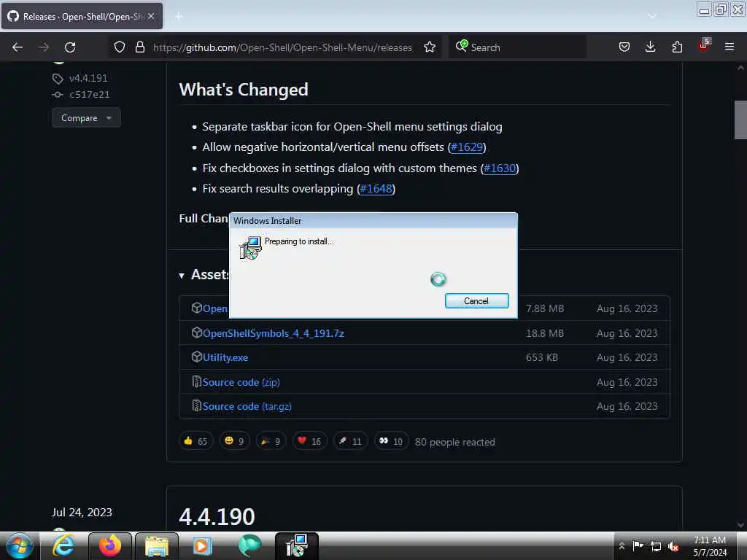Viewport: 747px width, 560px height.
Task: Open the taskbar clock showing 7:11 AM
Action: [710, 546]
